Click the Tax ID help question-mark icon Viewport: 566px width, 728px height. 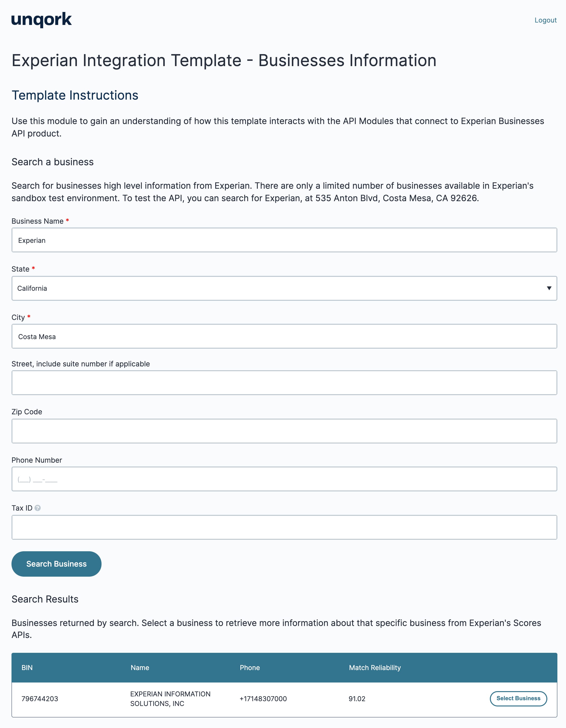click(38, 508)
